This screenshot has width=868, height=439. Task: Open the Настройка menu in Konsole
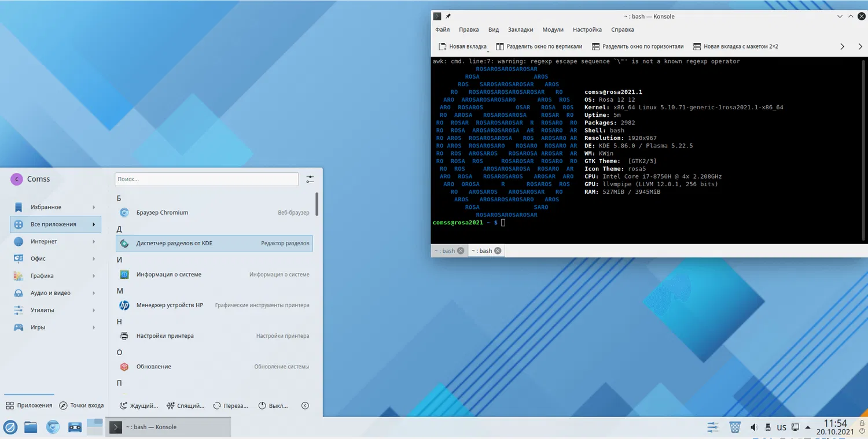(587, 29)
